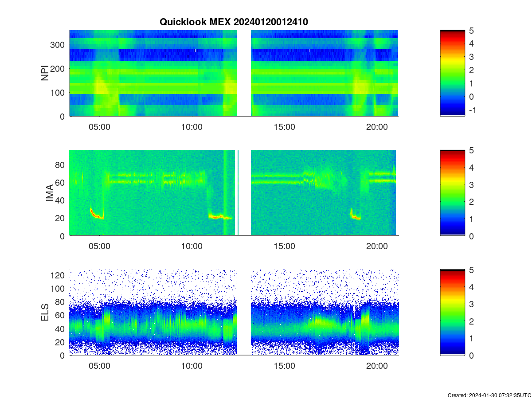
Task: Click the 10:00 tick under the NPI panel
Action: pos(192,127)
